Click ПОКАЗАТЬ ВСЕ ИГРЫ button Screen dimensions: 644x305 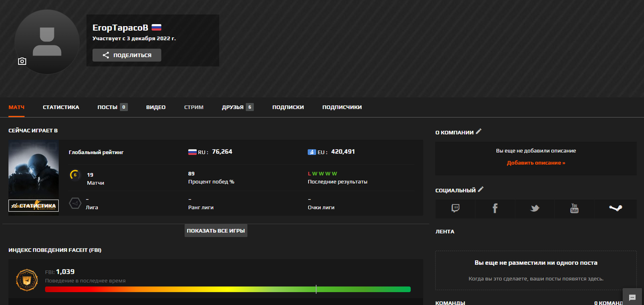pos(216,231)
